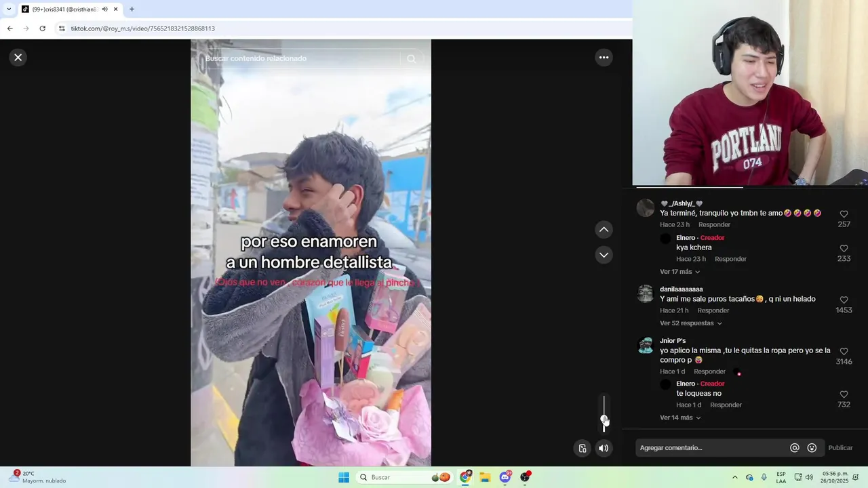Go back in browser
The image size is (868, 488).
coord(9,28)
